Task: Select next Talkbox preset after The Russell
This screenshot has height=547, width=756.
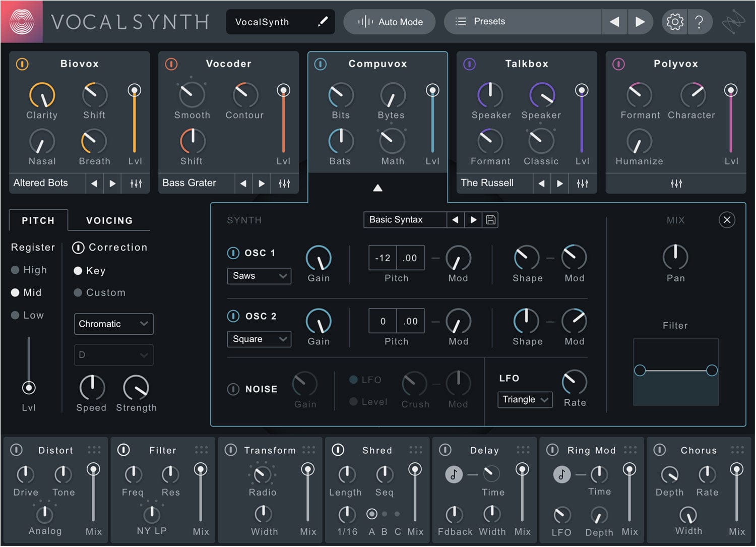Action: (x=559, y=184)
